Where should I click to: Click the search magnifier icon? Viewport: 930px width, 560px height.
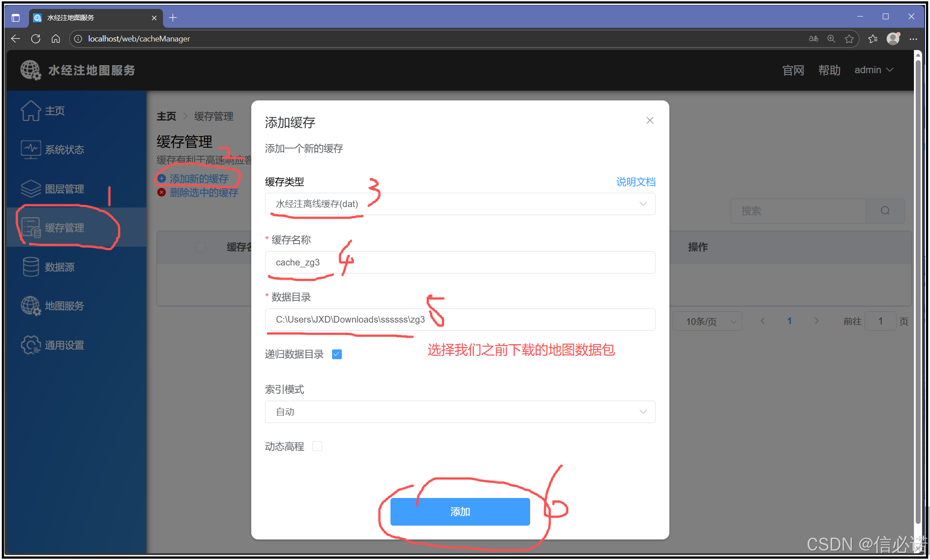885,211
